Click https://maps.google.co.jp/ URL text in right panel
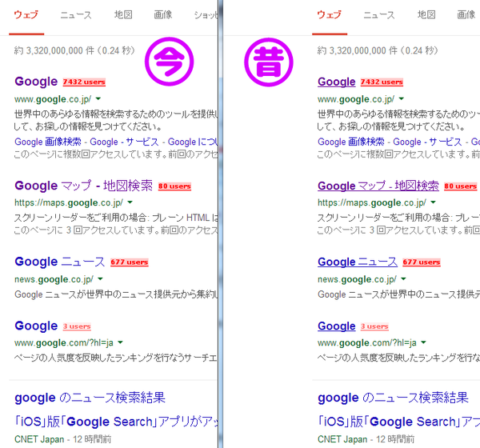The width and height of the screenshot is (480, 448). click(x=372, y=202)
